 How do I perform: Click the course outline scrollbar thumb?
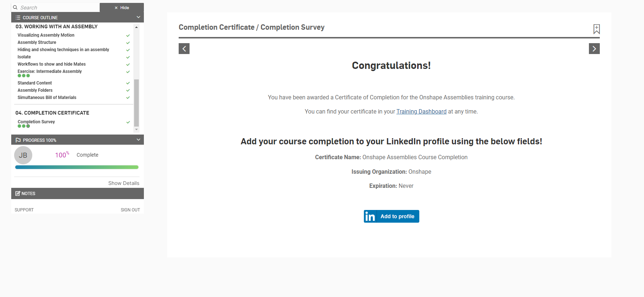(x=136, y=103)
